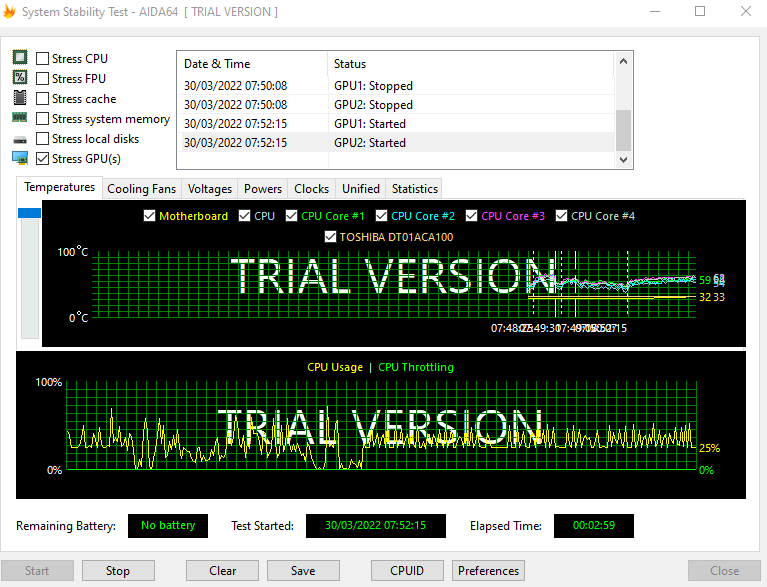Click the Status column header

tap(471, 64)
